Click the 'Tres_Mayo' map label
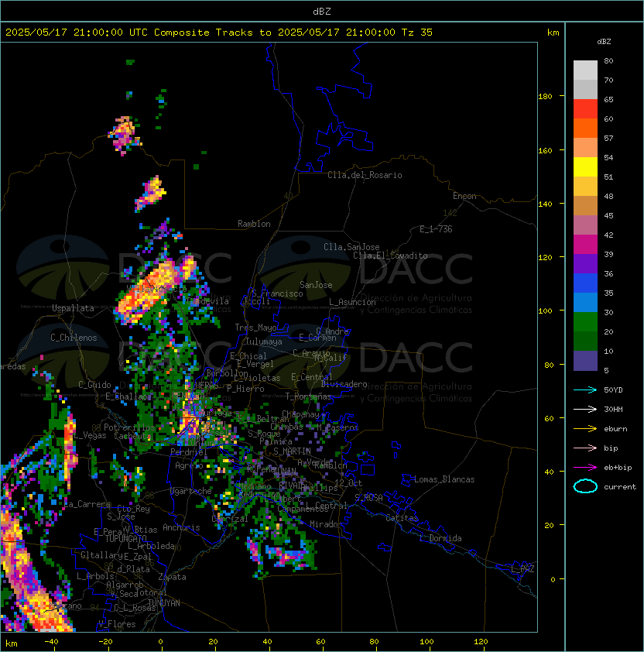 (x=255, y=328)
